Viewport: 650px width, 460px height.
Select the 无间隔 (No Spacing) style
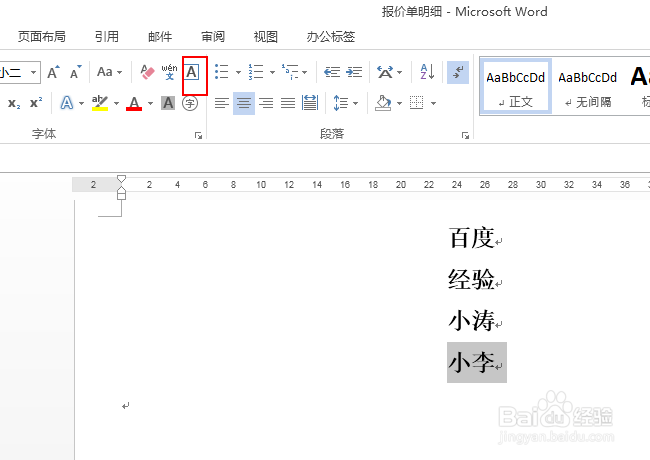click(x=588, y=86)
